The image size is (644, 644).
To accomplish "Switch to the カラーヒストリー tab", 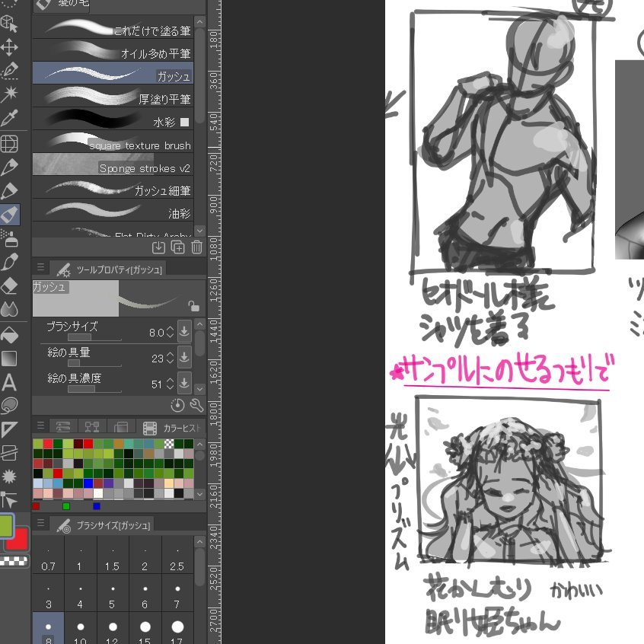I will (172, 428).
